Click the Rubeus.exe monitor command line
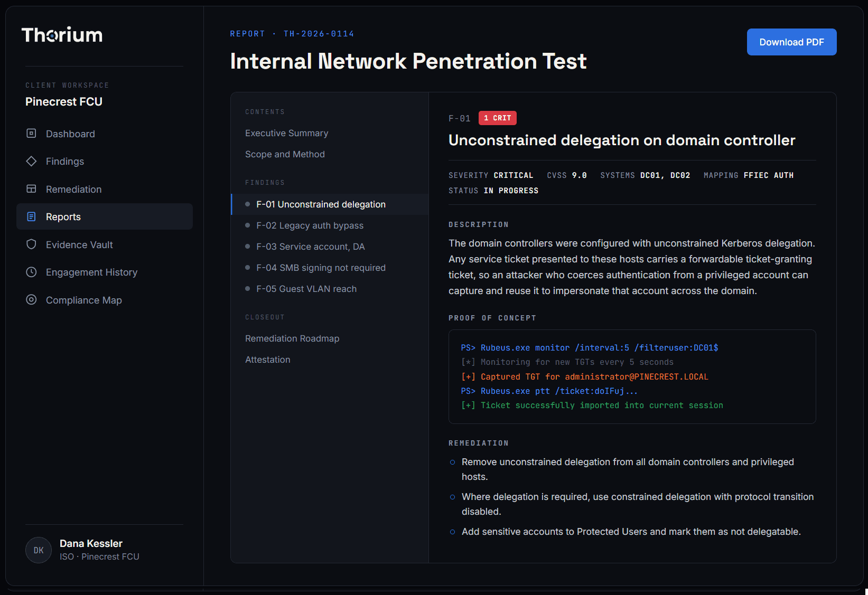Screen dimensions: 868x595 (x=590, y=348)
